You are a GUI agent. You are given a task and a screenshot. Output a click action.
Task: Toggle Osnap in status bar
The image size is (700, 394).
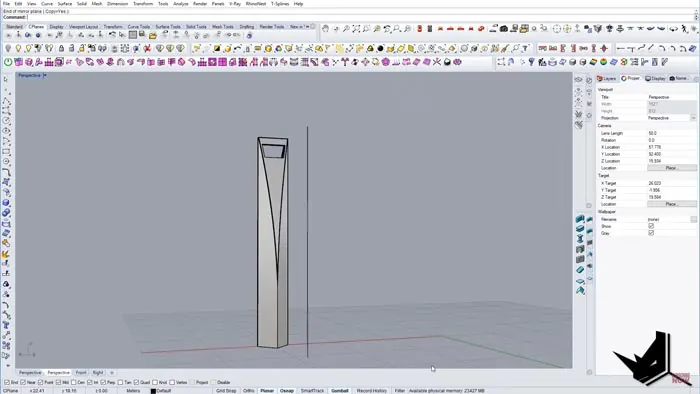pos(287,391)
